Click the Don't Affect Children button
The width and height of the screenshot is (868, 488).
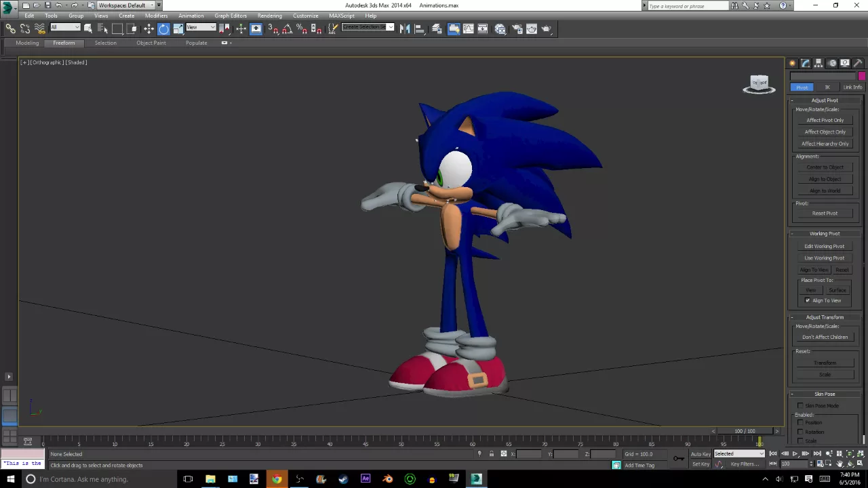pos(825,337)
